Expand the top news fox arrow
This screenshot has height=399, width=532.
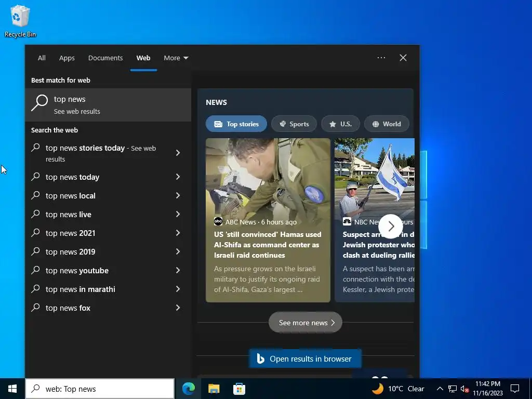point(178,308)
